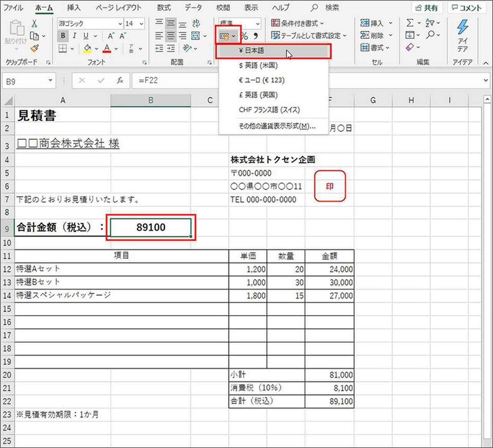
Task: Toggle bottom vertical alignment
Action: click(x=182, y=23)
